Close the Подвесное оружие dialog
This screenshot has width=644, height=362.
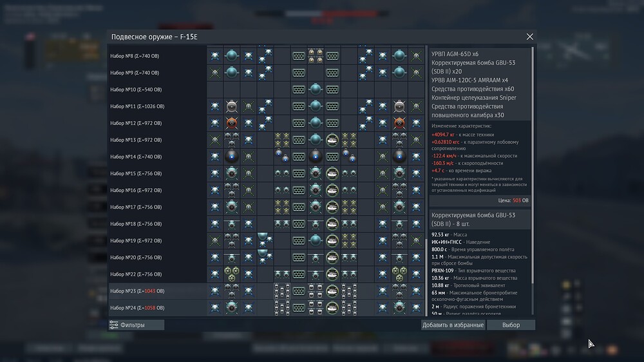coord(530,37)
